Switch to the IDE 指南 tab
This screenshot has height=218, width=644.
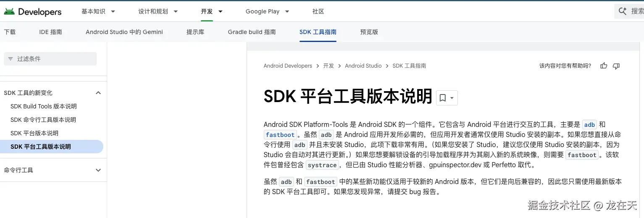coord(50,32)
